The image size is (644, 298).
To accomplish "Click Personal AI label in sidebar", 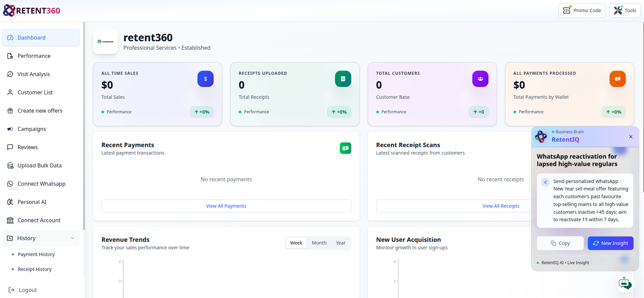I will click(x=32, y=202).
